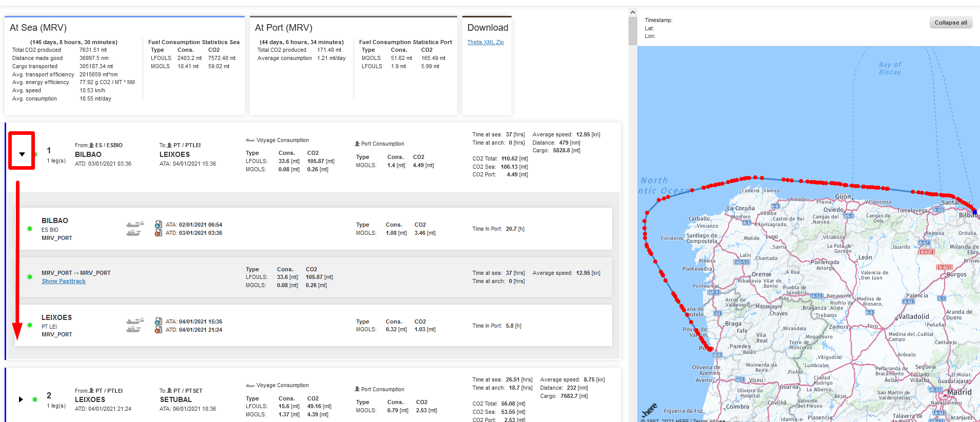Open Bilbao ATA arrival document icon

159,224
